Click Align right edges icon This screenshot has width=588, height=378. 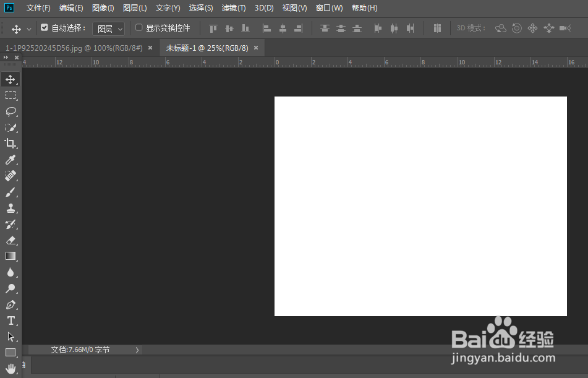click(299, 28)
